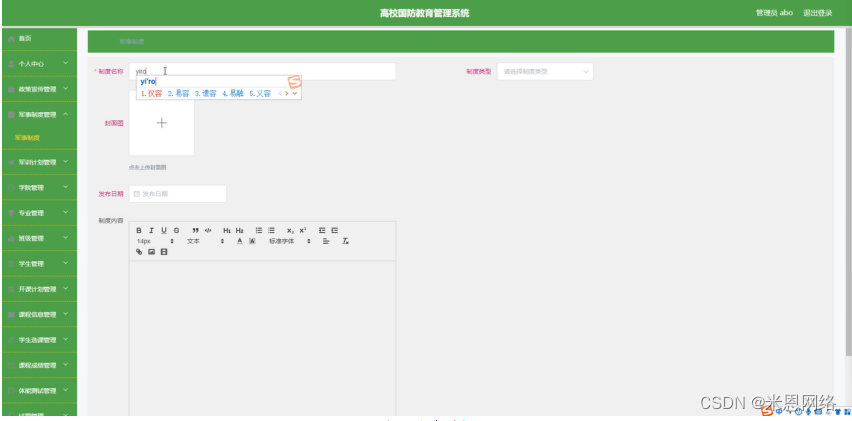Go to previous page of IME candidates

(280, 93)
